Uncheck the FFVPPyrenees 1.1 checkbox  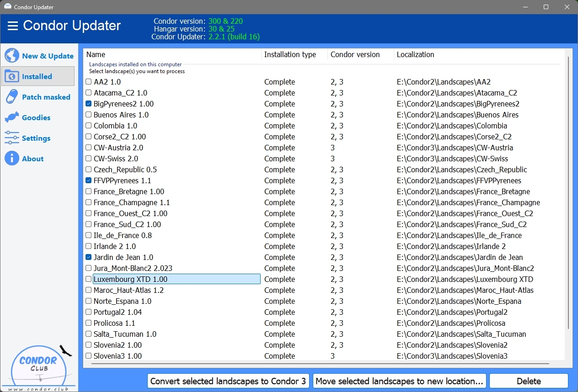click(x=89, y=180)
